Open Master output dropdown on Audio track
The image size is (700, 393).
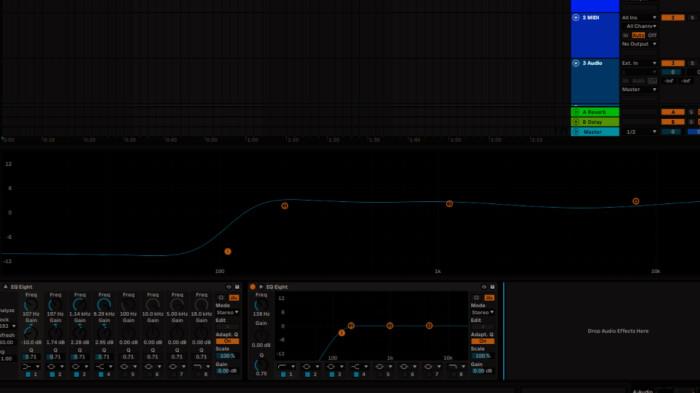[x=639, y=90]
